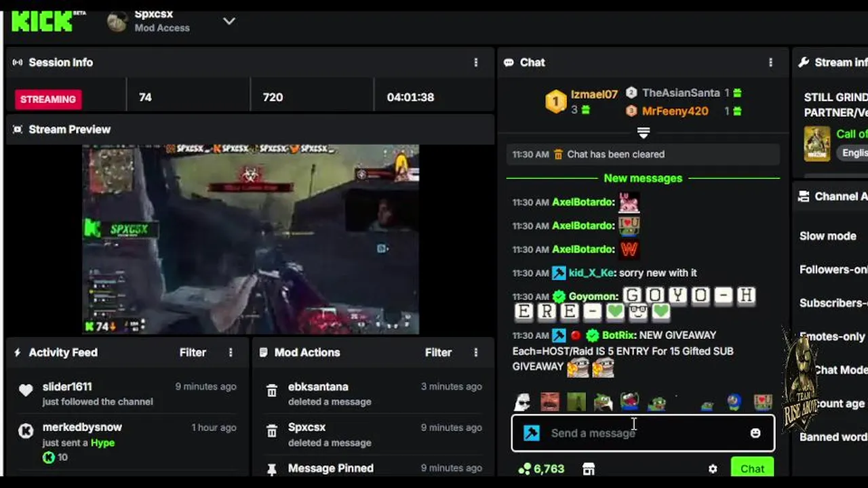The image size is (868, 488).
Task: Click the Emotes-only label
Action: pyautogui.click(x=833, y=336)
